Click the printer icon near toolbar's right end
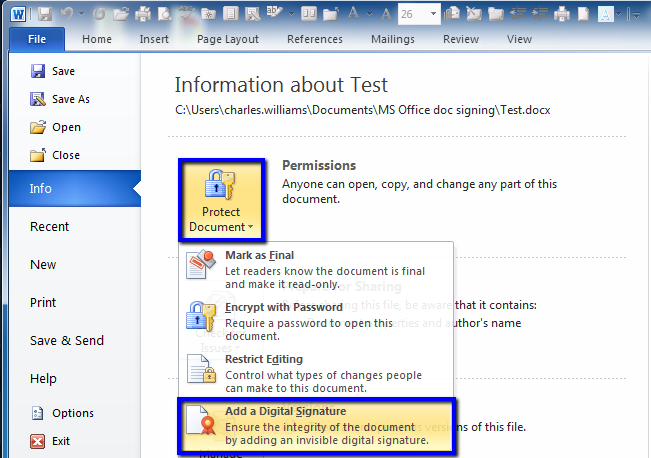 (x=562, y=15)
